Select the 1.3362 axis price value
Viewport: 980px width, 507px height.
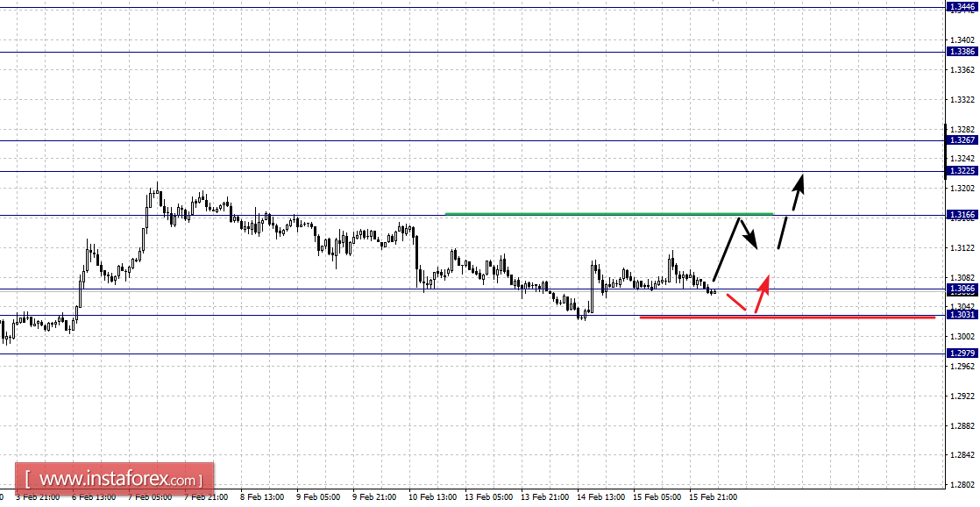pyautogui.click(x=962, y=70)
